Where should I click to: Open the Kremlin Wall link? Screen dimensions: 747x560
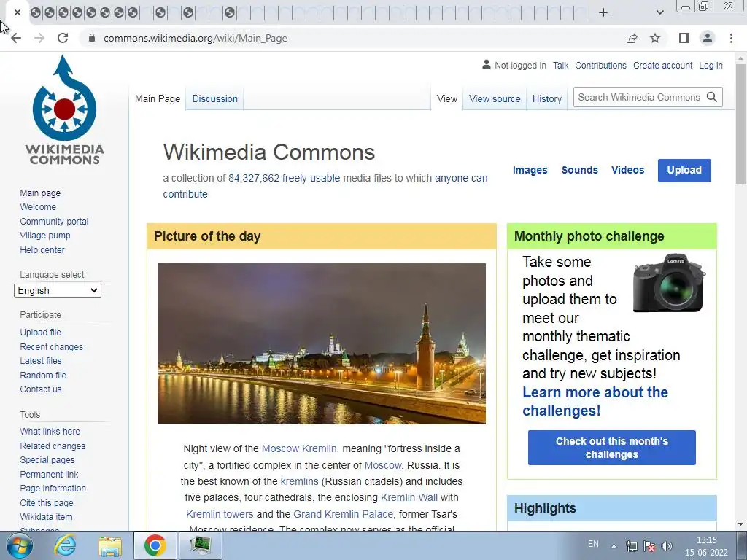(x=409, y=497)
